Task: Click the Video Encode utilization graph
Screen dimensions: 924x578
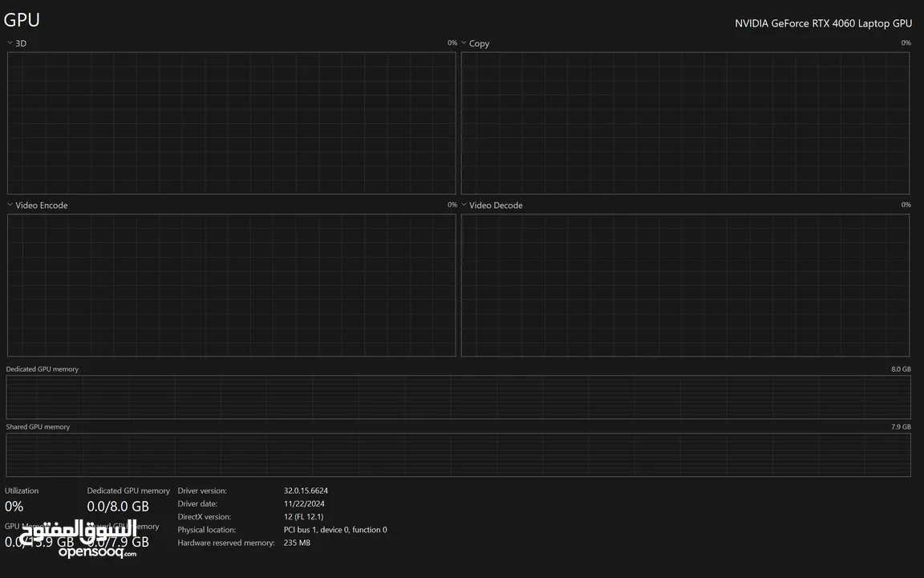Action: (232, 285)
